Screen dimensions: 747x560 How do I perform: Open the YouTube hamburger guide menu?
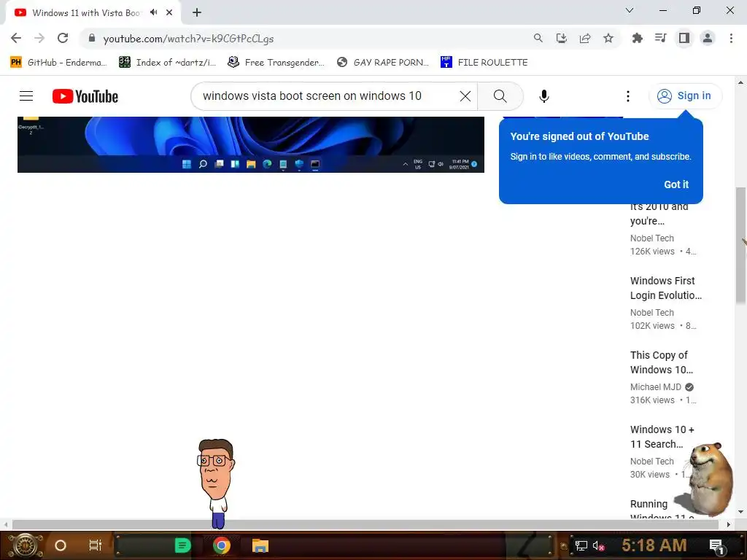point(26,96)
